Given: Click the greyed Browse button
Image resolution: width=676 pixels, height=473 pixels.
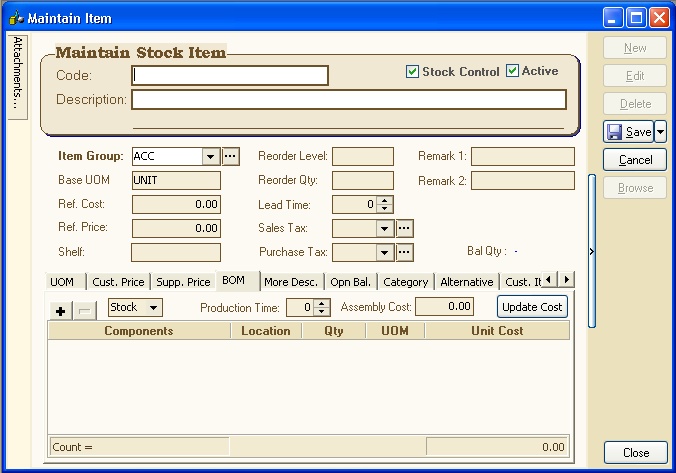Looking at the screenshot, I should click(635, 188).
